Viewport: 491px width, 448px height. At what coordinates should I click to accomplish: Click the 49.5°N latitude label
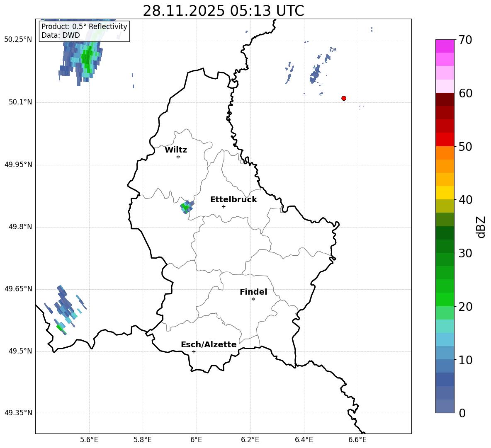[x=20, y=351]
